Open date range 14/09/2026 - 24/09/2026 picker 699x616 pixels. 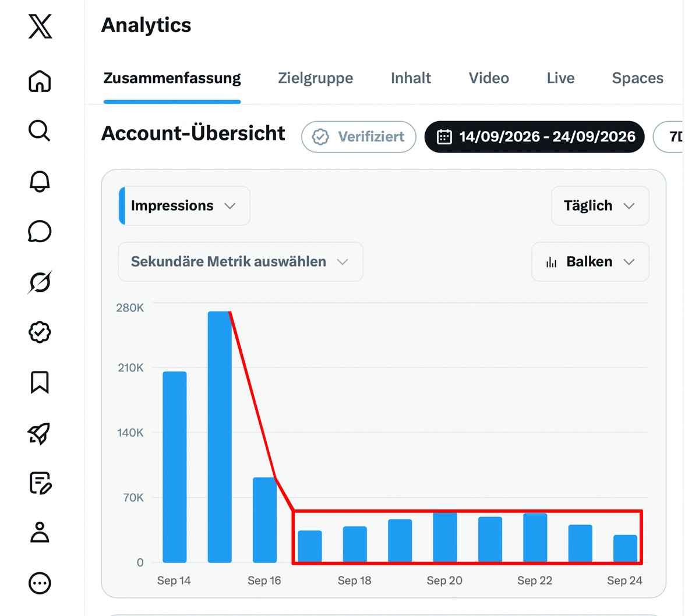pyautogui.click(x=534, y=137)
